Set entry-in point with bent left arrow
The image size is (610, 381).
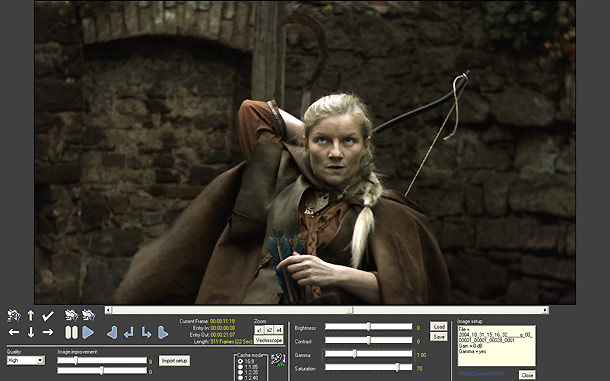pyautogui.click(x=129, y=332)
